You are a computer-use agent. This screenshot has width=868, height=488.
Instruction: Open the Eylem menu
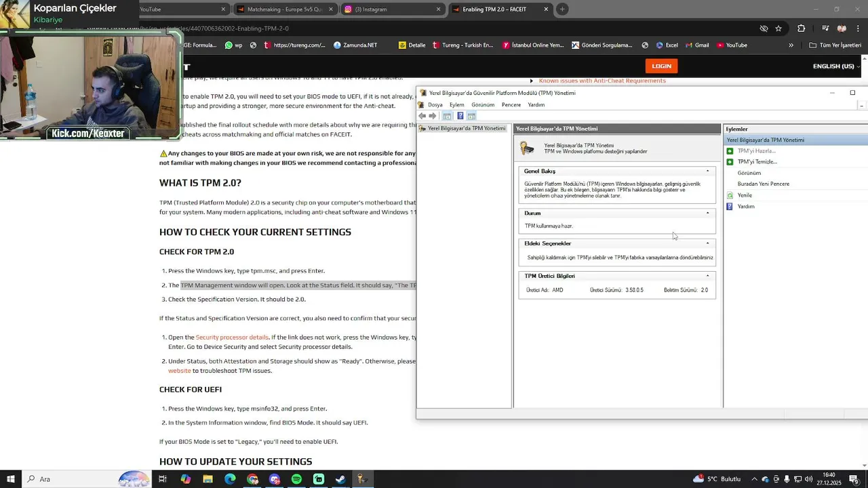(457, 105)
